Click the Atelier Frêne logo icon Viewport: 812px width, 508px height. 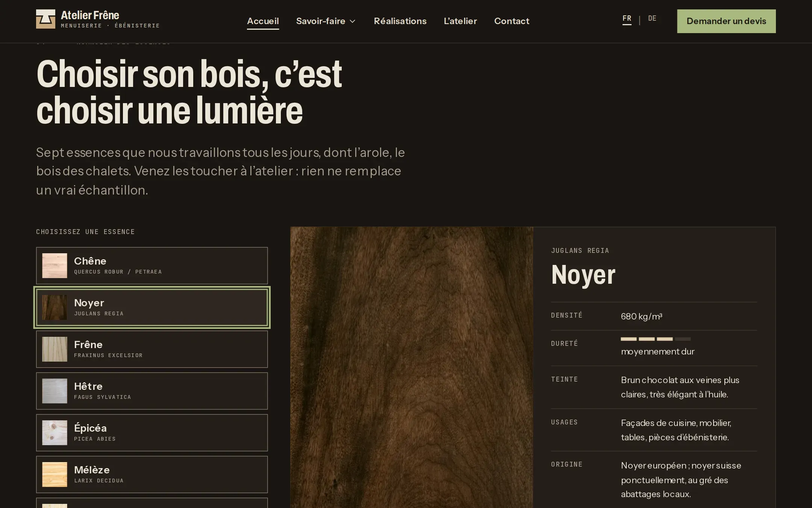coord(45,19)
